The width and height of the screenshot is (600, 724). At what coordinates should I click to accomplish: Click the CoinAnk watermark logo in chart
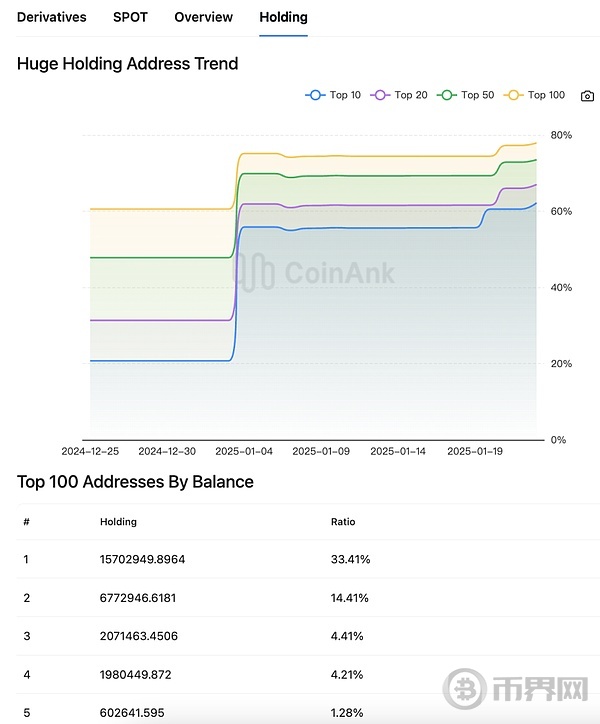coord(315,272)
